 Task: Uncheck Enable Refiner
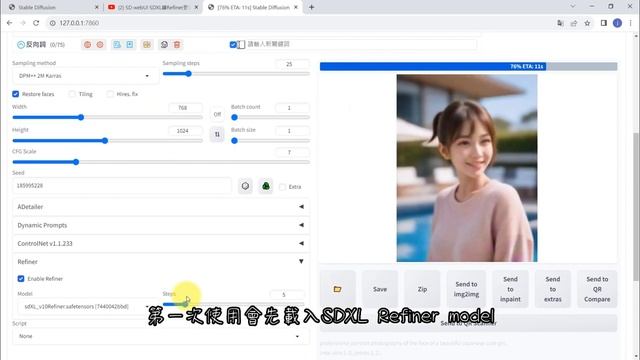(x=21, y=279)
